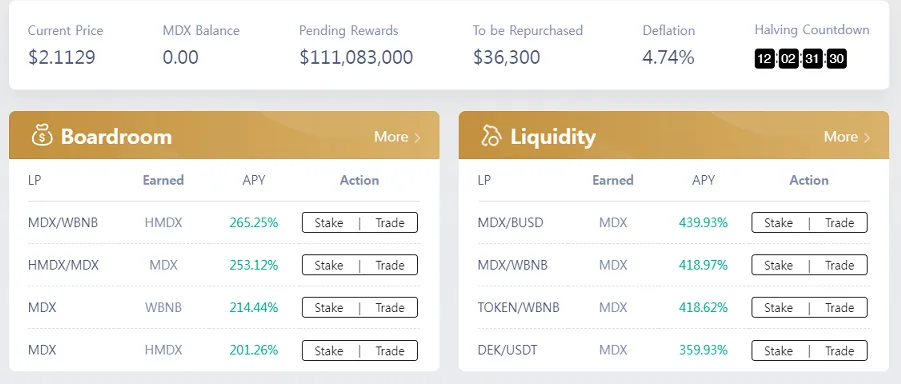Click the Boardroom money bag icon
Viewport: 901px width, 384px height.
click(42, 136)
